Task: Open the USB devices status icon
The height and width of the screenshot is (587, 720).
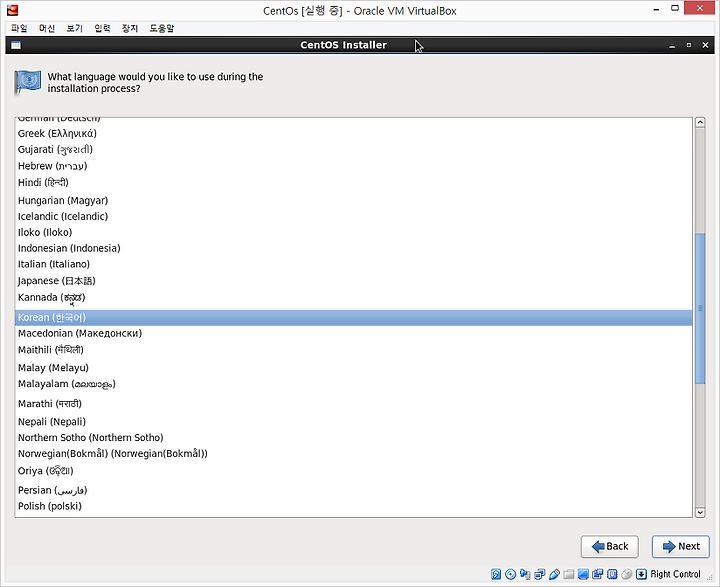Action: [x=554, y=574]
